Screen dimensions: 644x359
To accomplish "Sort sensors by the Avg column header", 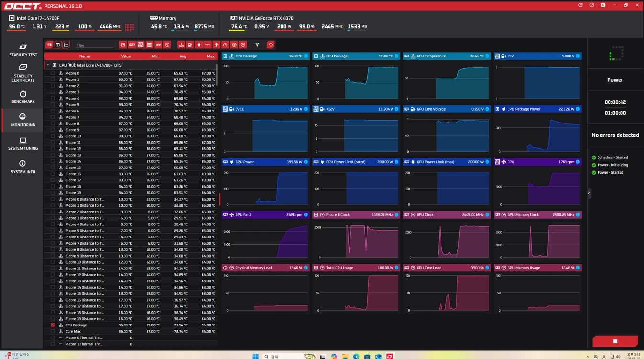I will 183,56.
